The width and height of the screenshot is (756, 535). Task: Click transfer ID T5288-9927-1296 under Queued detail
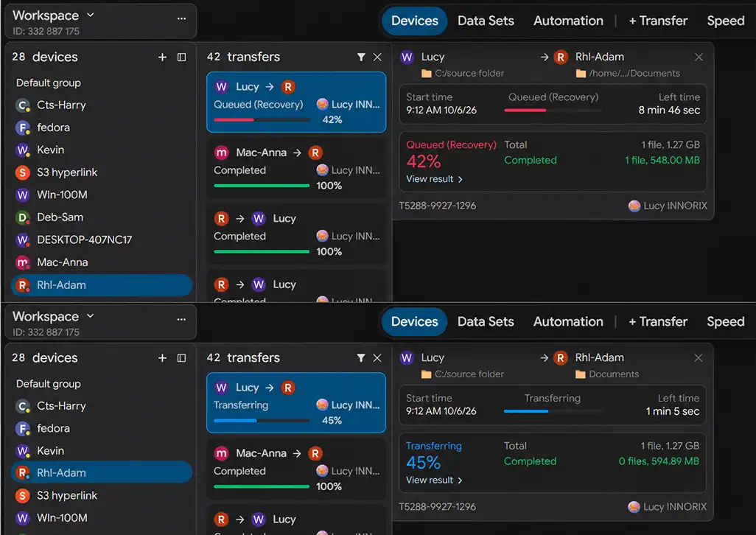(x=437, y=206)
